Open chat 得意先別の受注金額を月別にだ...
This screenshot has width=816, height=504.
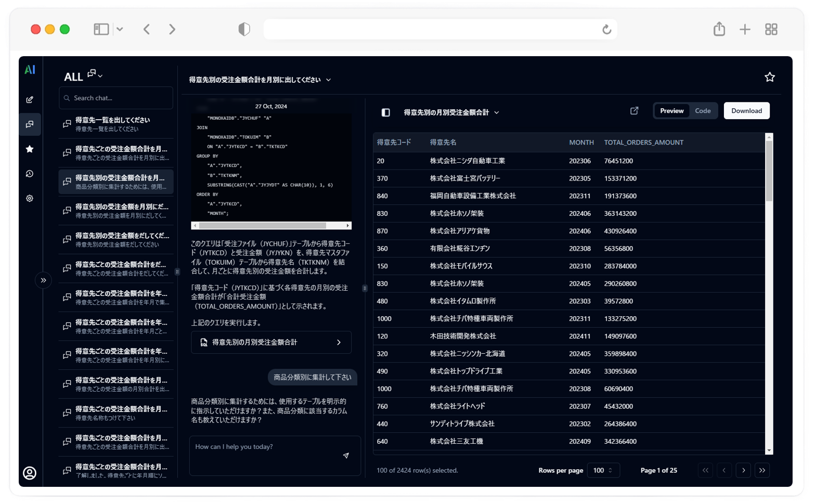115,211
